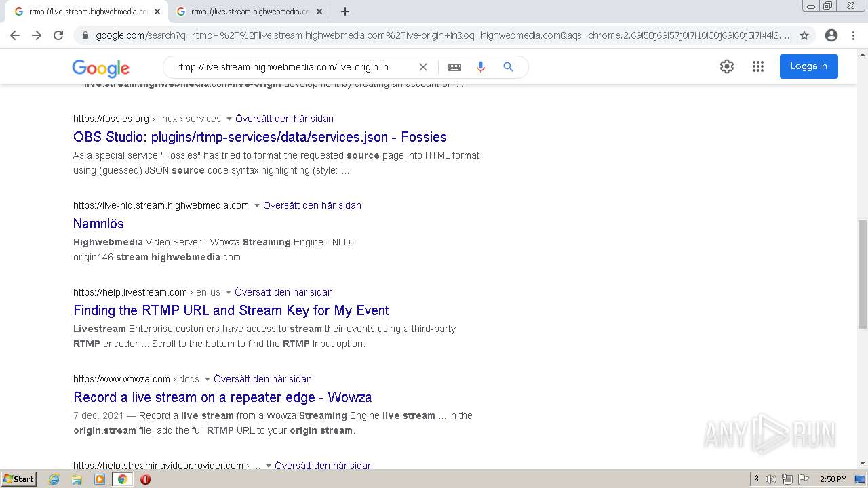Open Google search settings gear
This screenshot has width=868, height=488.
tap(727, 66)
